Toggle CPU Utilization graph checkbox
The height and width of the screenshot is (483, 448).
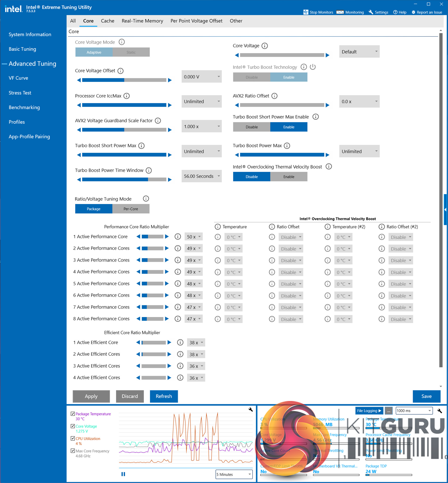pos(73,438)
